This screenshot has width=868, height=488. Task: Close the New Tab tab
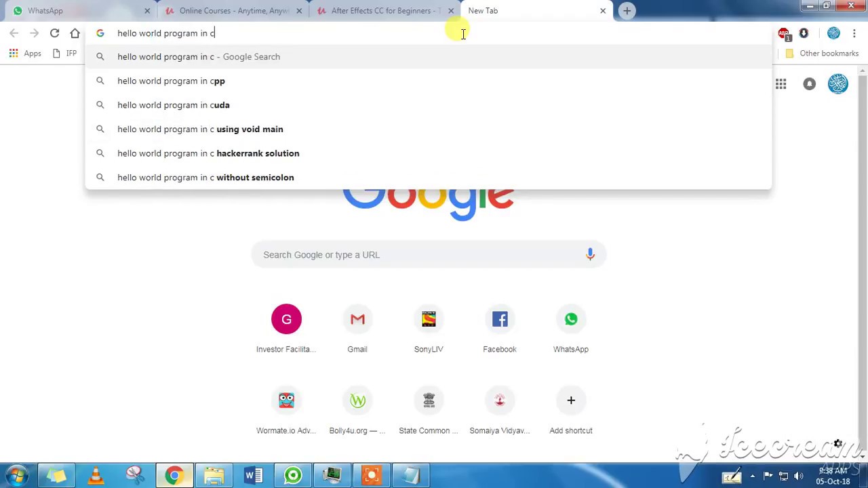pyautogui.click(x=603, y=11)
